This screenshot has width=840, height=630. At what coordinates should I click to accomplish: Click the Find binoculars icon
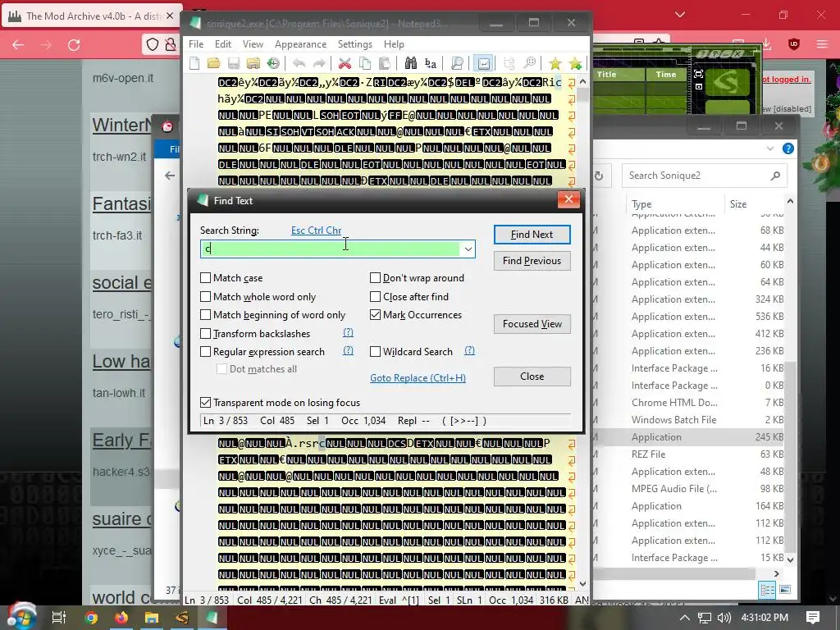tap(410, 64)
